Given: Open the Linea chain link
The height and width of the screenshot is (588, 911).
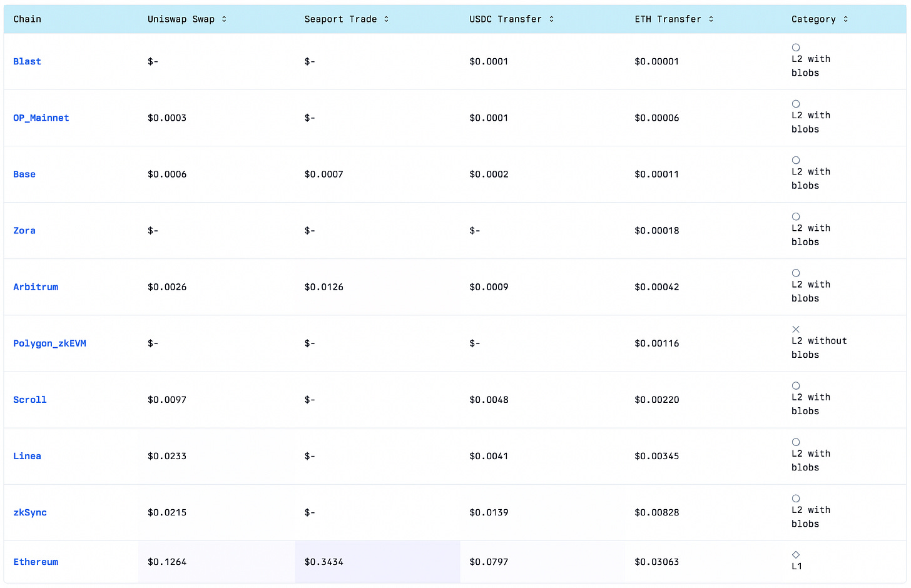Looking at the screenshot, I should 27,456.
